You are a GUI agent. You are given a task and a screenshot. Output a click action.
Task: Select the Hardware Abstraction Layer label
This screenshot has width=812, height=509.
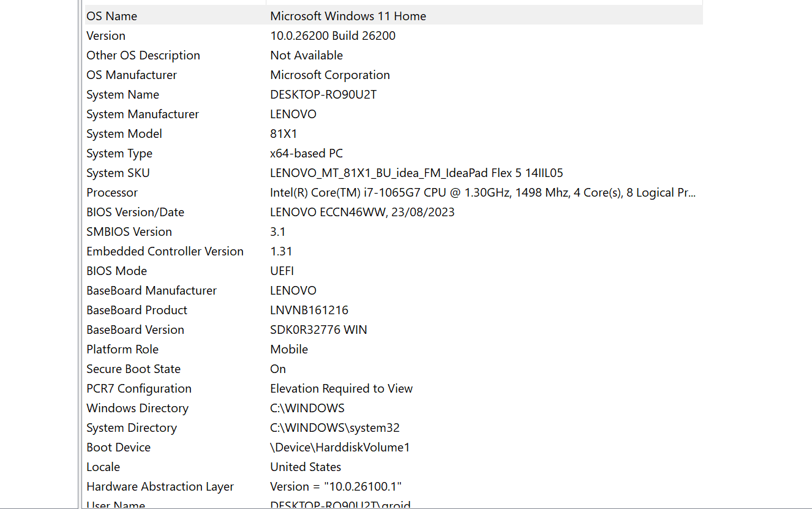[160, 486]
